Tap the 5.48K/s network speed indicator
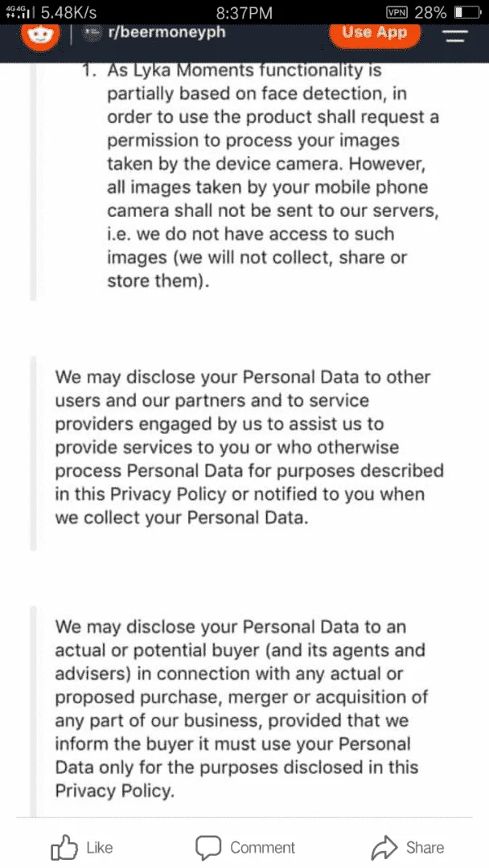This screenshot has height=868, width=489. click(69, 12)
